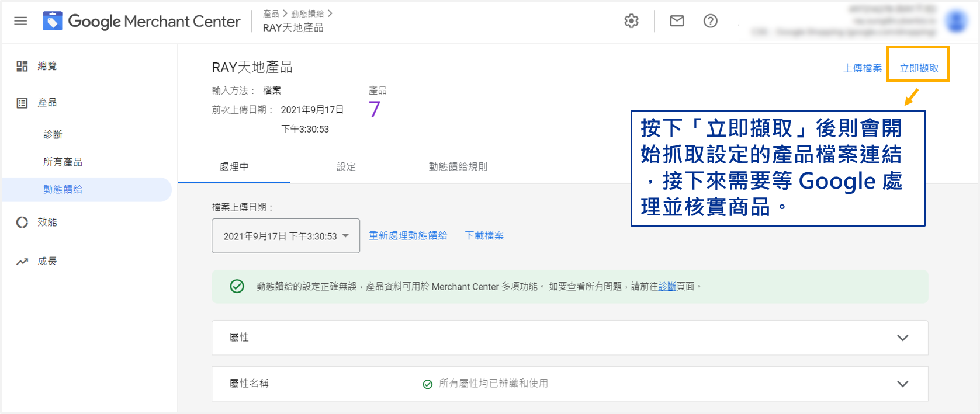The image size is (980, 414).
Task: Click the 產品 breadcrumb link
Action: (271, 13)
